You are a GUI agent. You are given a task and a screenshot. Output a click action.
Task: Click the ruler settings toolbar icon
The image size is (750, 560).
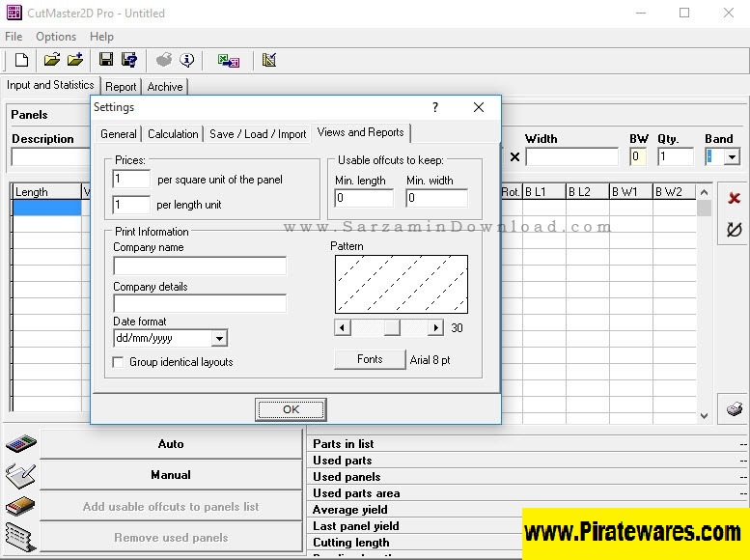(x=269, y=60)
